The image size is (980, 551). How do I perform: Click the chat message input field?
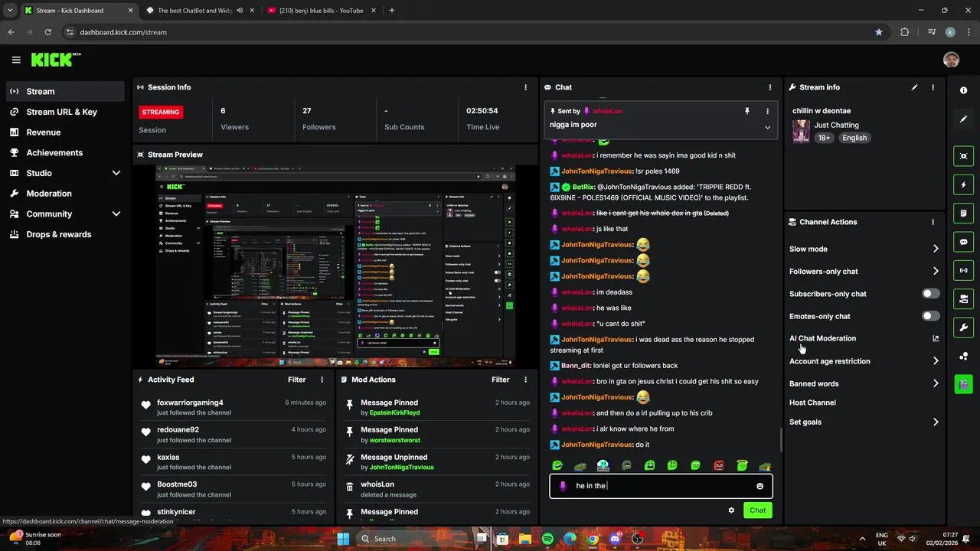coord(661,486)
